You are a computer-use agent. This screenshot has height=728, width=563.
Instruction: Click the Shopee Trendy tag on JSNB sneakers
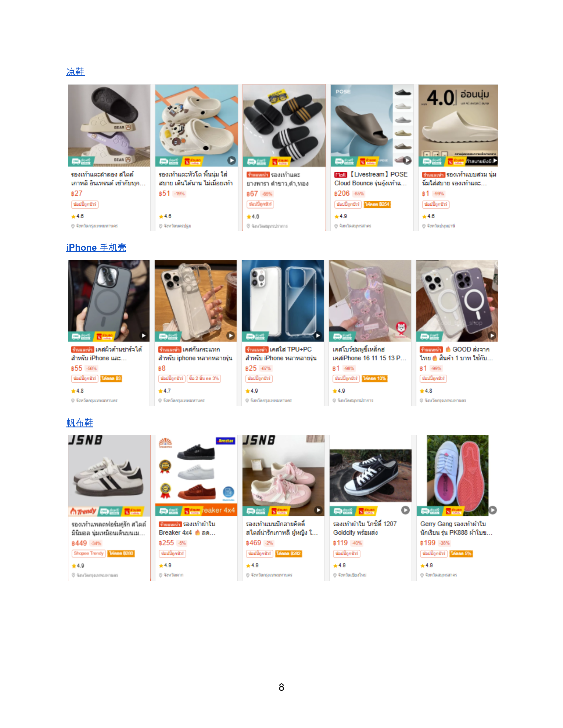[89, 553]
